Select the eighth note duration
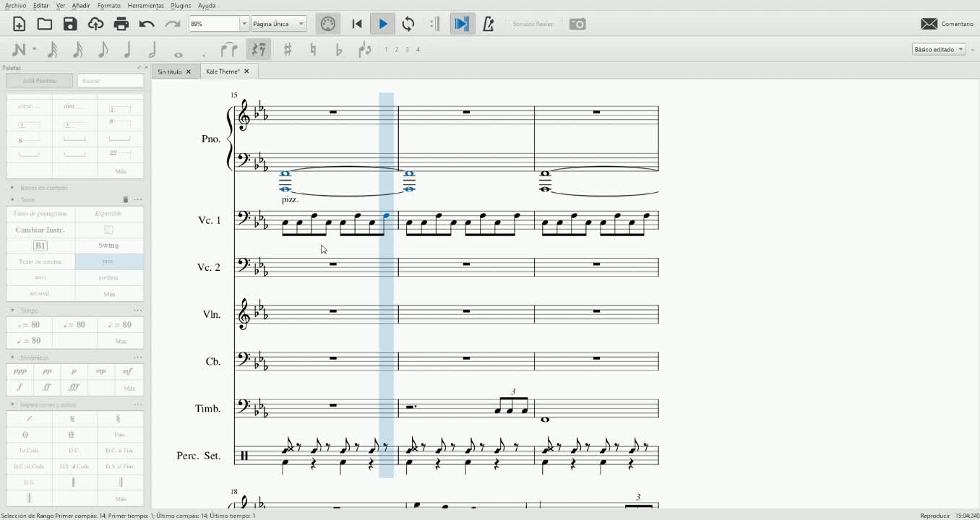The height and width of the screenshot is (520, 980). point(103,49)
